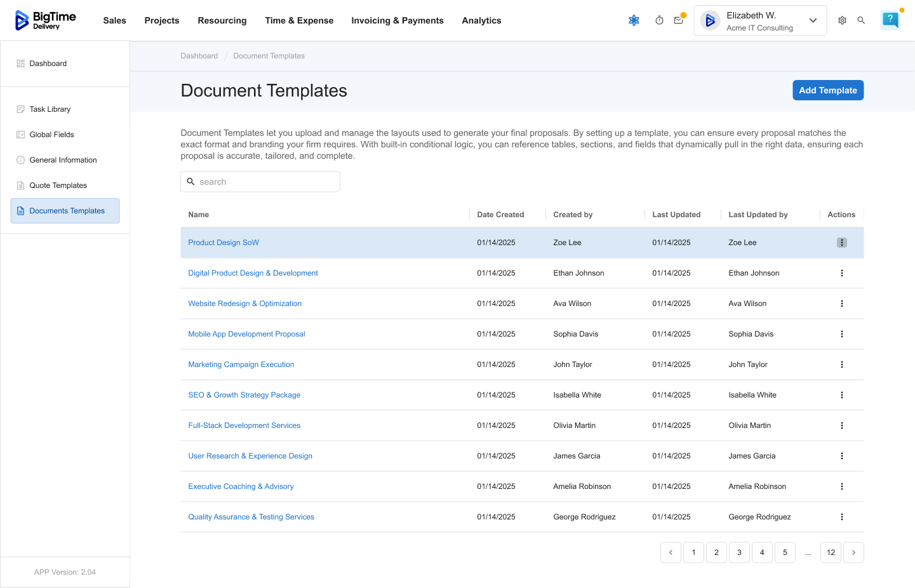Open the timer stopwatch icon
Screen dimensions: 915x588
[x=659, y=20]
